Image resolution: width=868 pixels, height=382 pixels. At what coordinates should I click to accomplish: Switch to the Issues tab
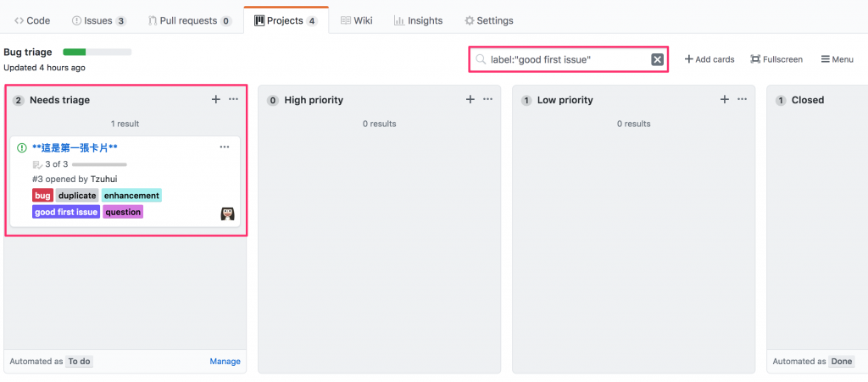pos(99,20)
